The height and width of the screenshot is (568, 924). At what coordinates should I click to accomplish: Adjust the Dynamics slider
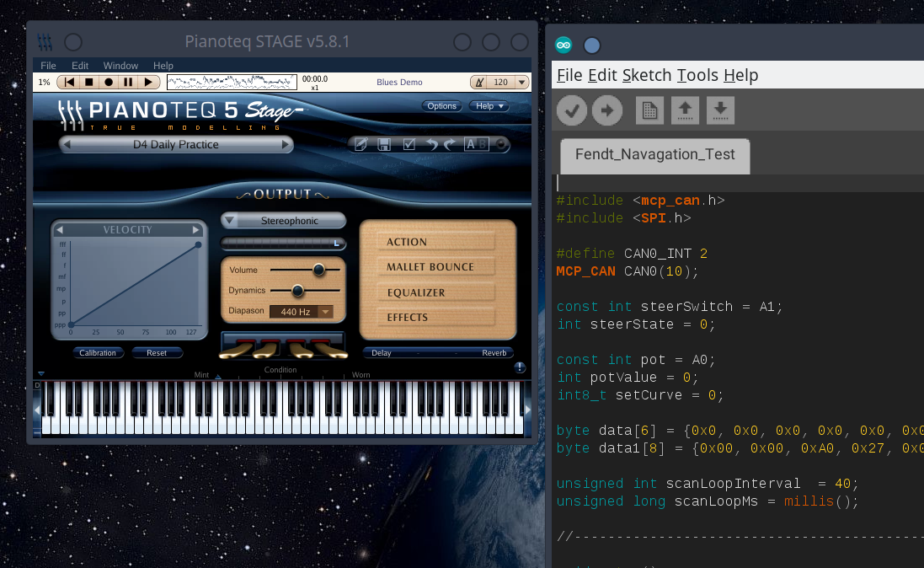[297, 290]
